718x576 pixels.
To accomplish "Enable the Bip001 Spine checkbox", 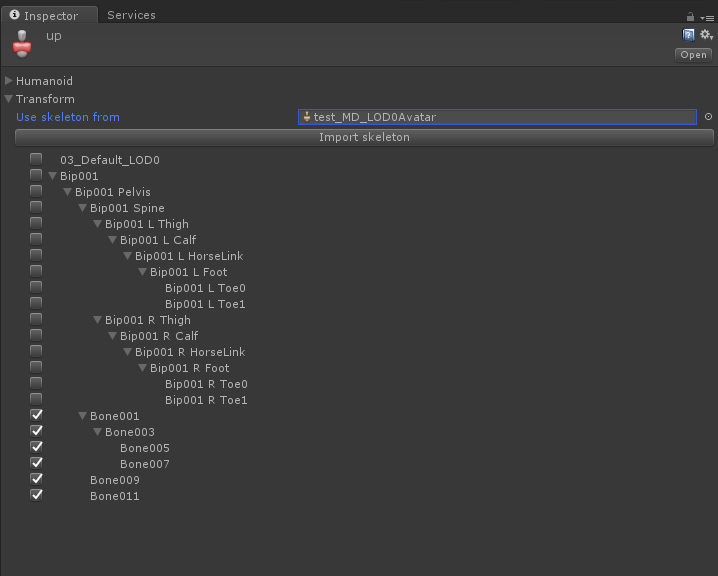I will (x=36, y=207).
